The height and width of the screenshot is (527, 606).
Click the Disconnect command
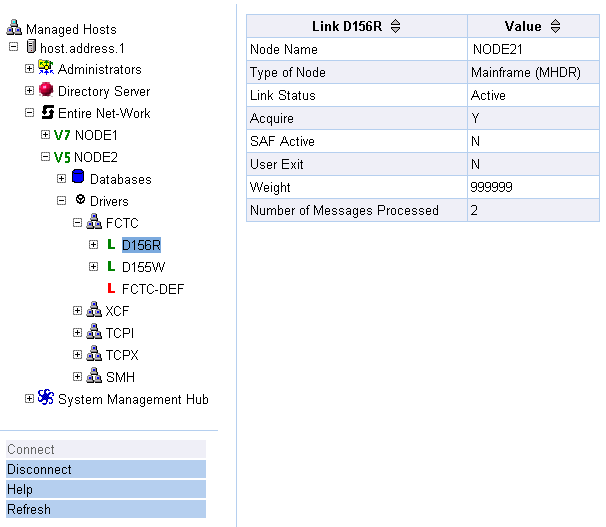point(39,469)
